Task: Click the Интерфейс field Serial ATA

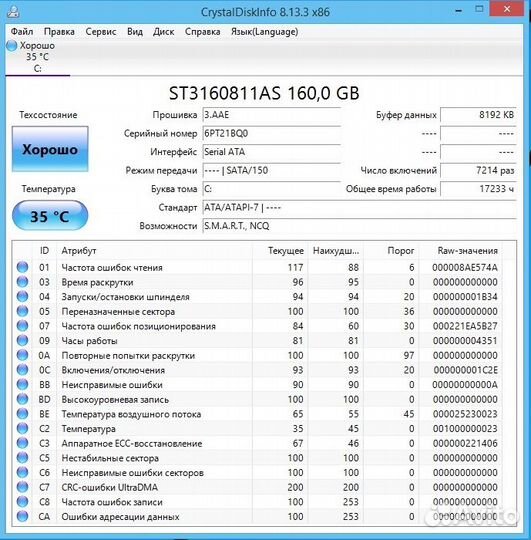Action: pyautogui.click(x=271, y=152)
